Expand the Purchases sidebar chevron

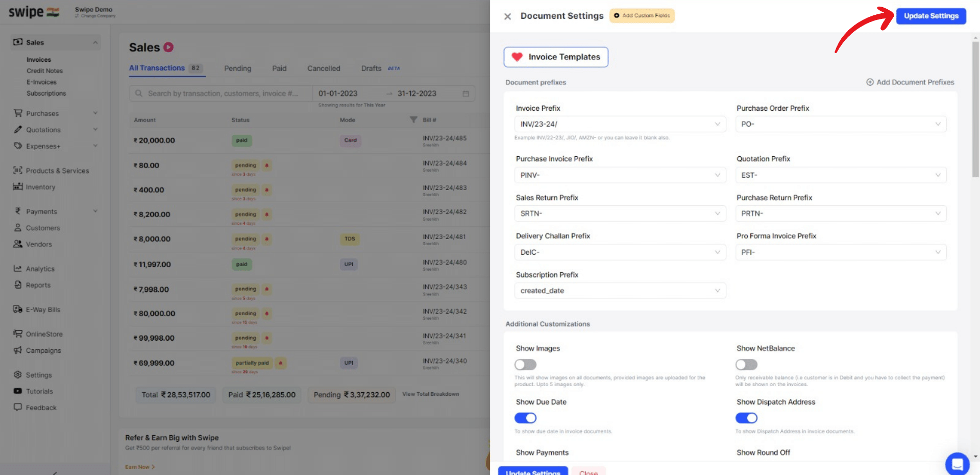point(95,113)
